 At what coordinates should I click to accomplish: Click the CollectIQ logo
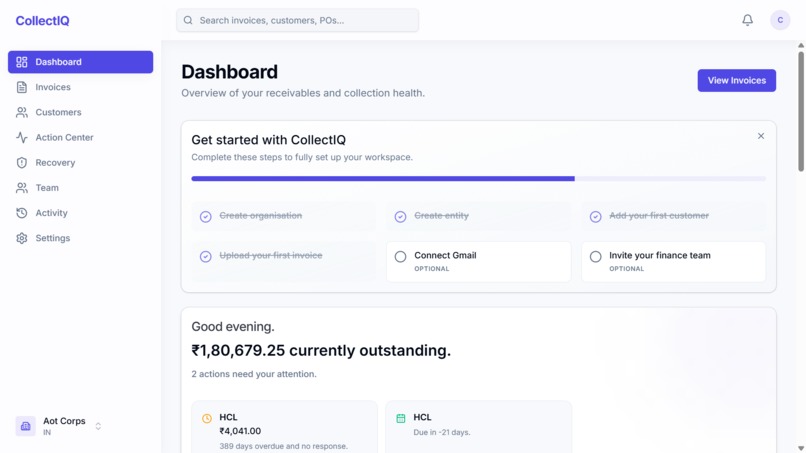point(42,21)
